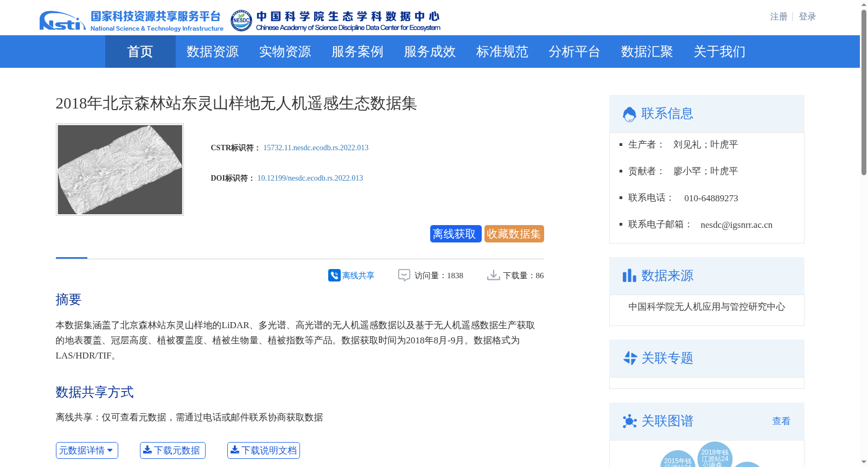Open the DOI identifier link
Screen dimensions: 868x467
310,178
